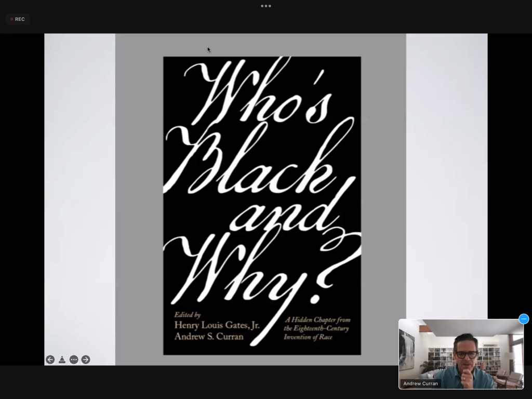The height and width of the screenshot is (399, 532).
Task: Click the Andrew Curran name label
Action: coord(421,383)
